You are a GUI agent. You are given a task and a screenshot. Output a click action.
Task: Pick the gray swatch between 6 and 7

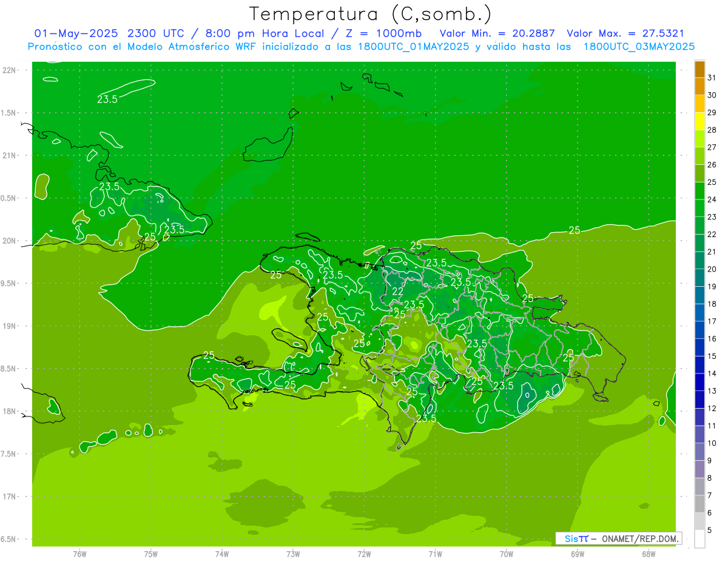pos(699,504)
